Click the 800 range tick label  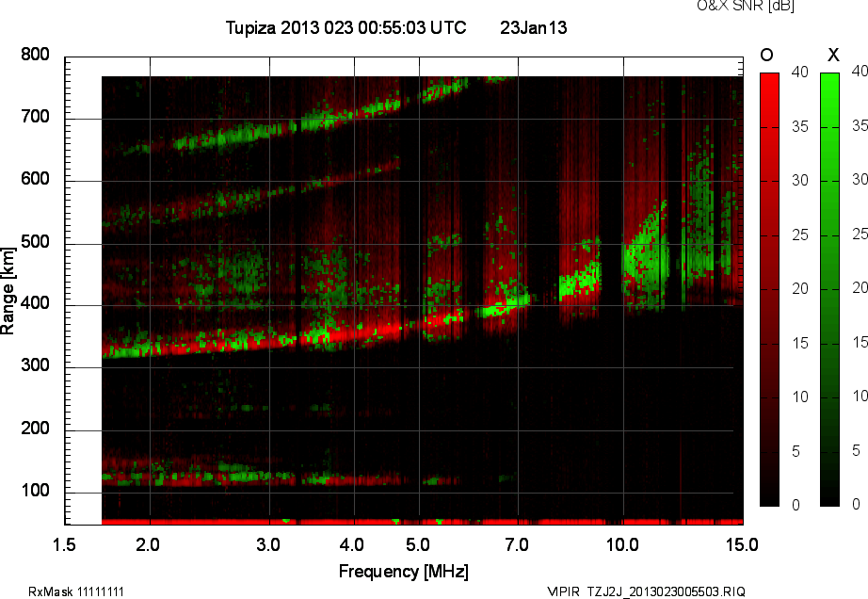(35, 55)
